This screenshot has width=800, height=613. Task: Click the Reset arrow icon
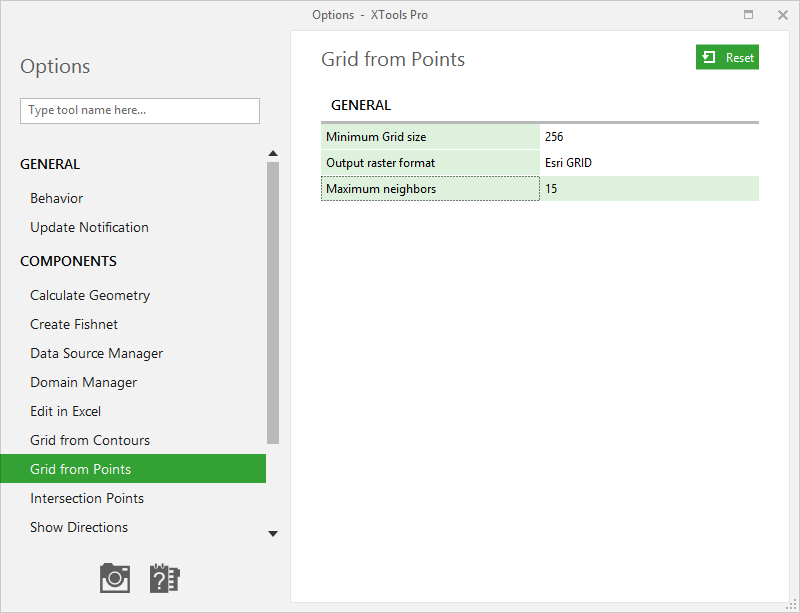coord(709,57)
